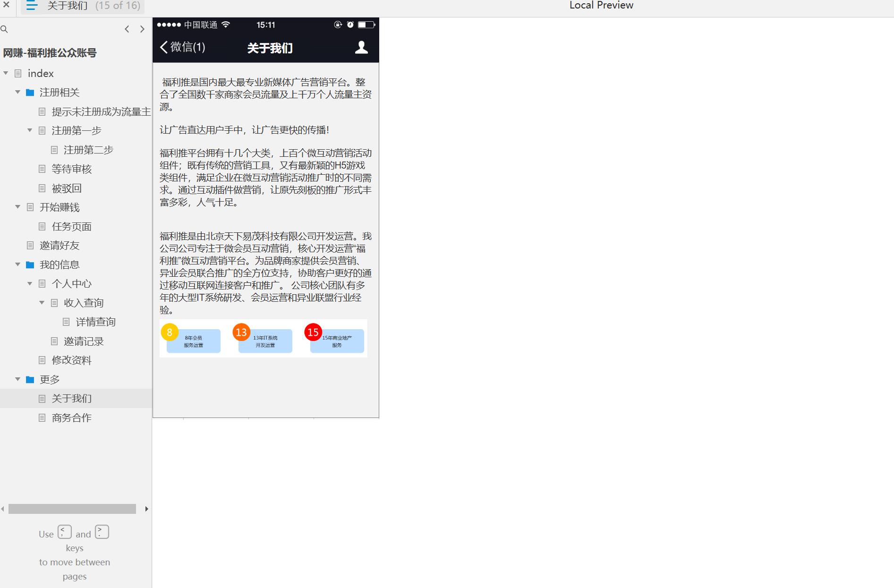Go to next page with right chevron
The width and height of the screenshot is (894, 588).
(x=142, y=29)
